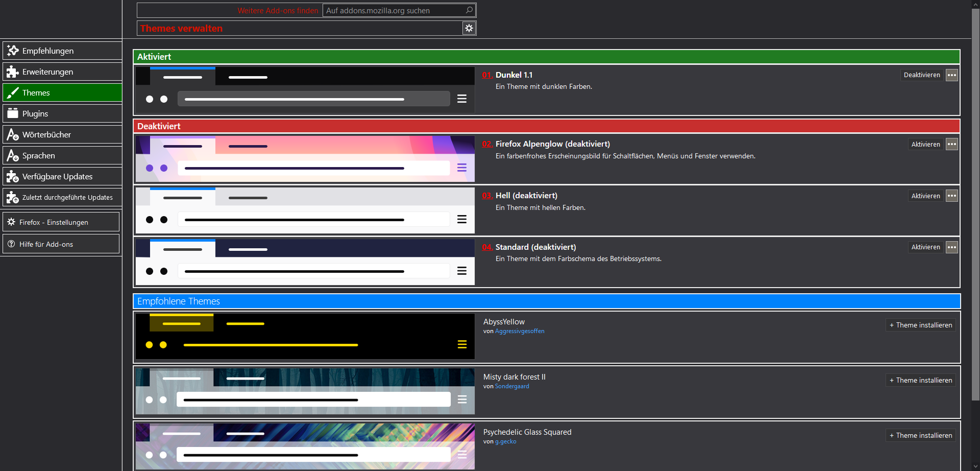This screenshot has height=471, width=980.
Task: Click the Empfohlene Themes section header
Action: click(547, 301)
